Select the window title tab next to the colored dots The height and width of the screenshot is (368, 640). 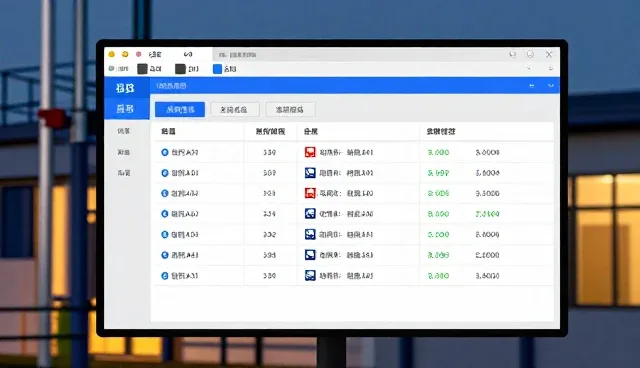tap(155, 54)
